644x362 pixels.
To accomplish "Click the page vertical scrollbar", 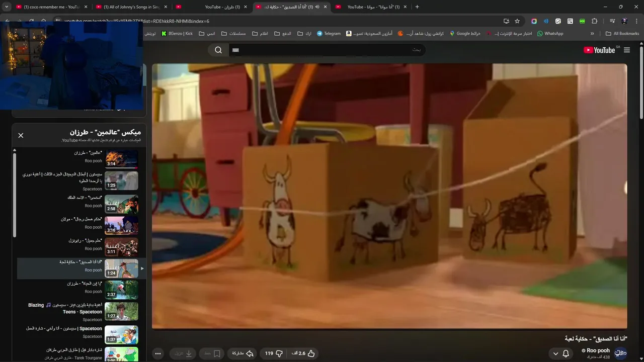I will pyautogui.click(x=641, y=83).
